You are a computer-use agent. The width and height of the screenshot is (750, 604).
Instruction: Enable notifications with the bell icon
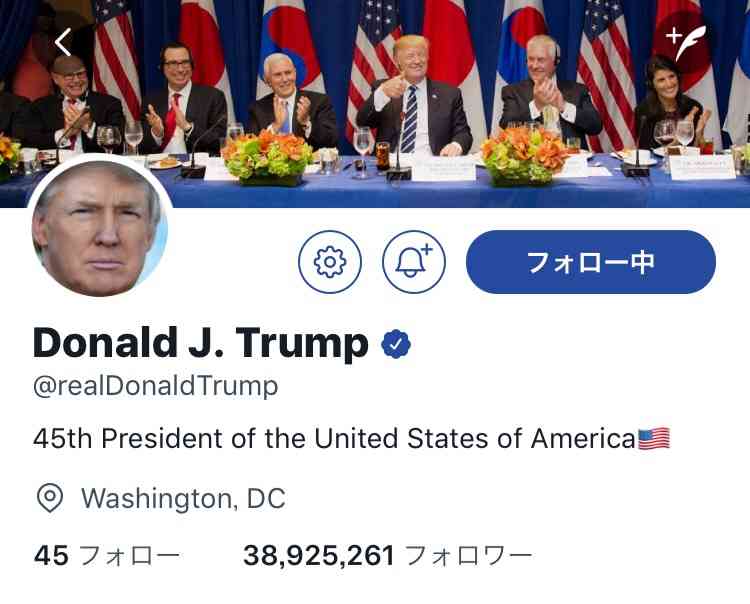point(414,262)
